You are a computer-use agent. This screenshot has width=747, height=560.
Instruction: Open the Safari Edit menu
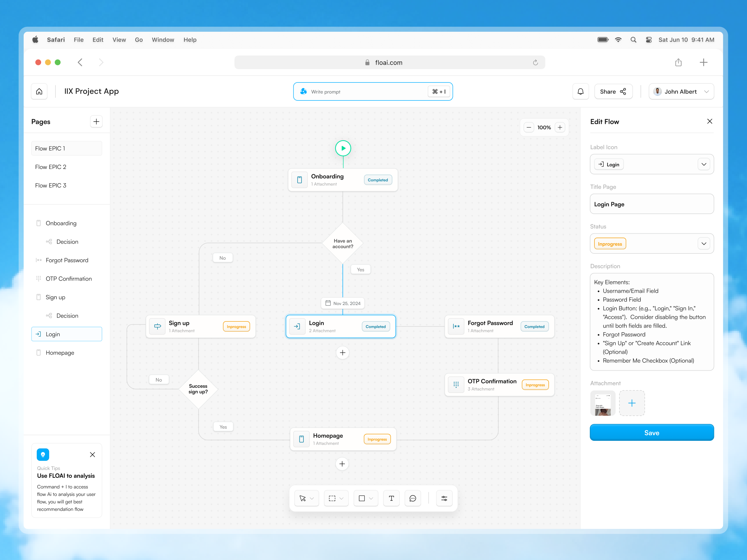(x=98, y=40)
